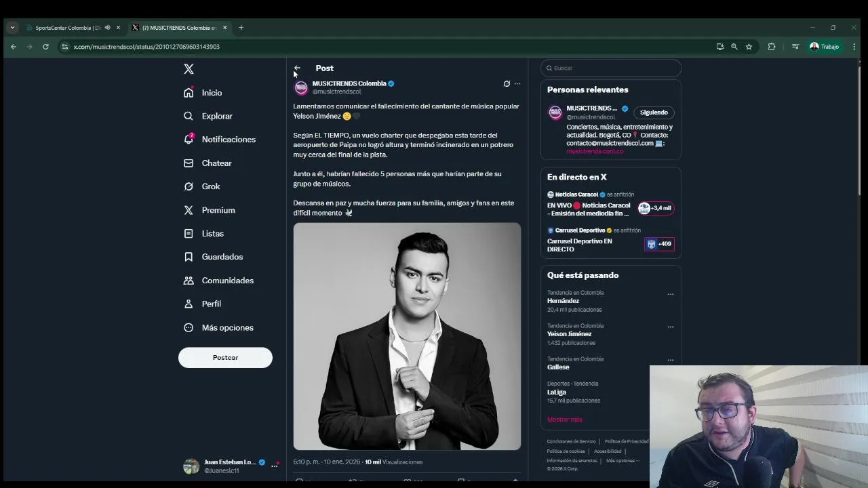868x488 pixels.
Task: Open the Hernández trend
Action: coord(563,301)
